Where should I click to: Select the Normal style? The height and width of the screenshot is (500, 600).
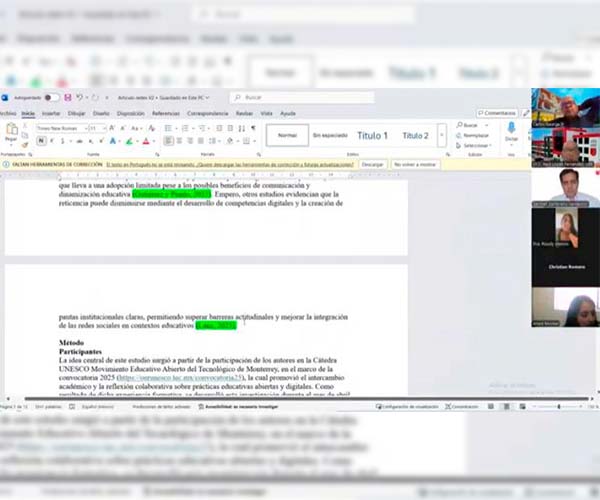[x=287, y=135]
